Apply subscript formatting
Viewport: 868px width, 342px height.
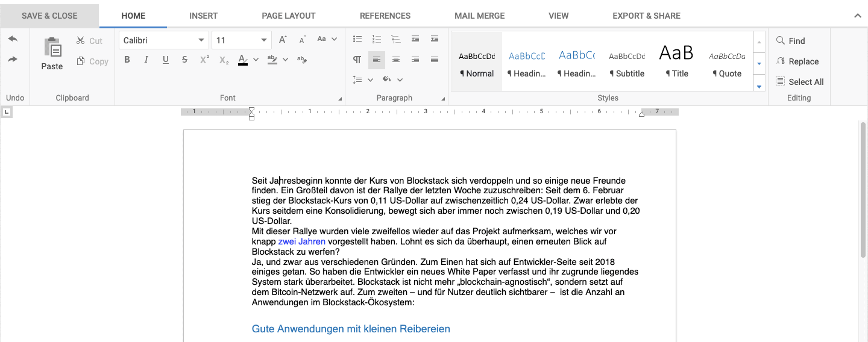click(x=224, y=60)
